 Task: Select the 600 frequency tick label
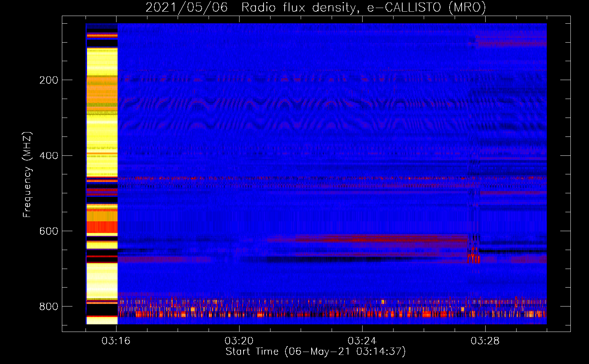pyautogui.click(x=49, y=232)
